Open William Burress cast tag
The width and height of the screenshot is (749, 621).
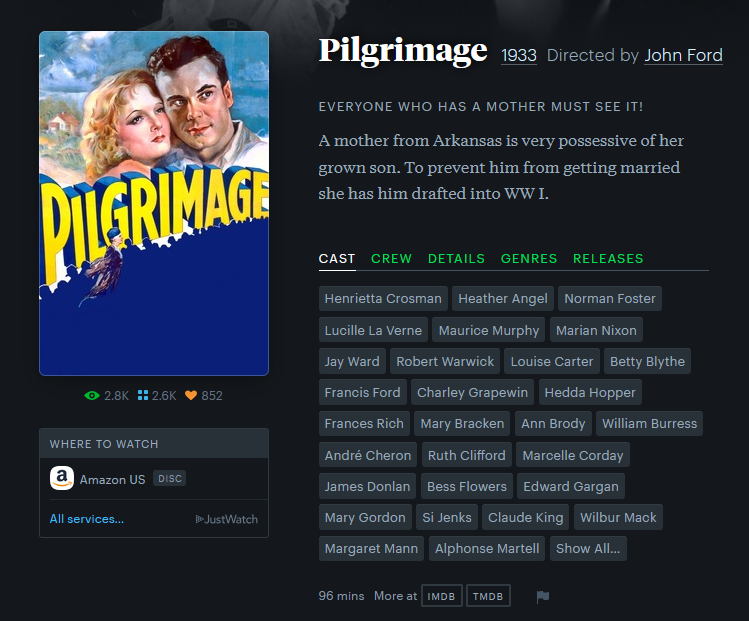pos(649,423)
